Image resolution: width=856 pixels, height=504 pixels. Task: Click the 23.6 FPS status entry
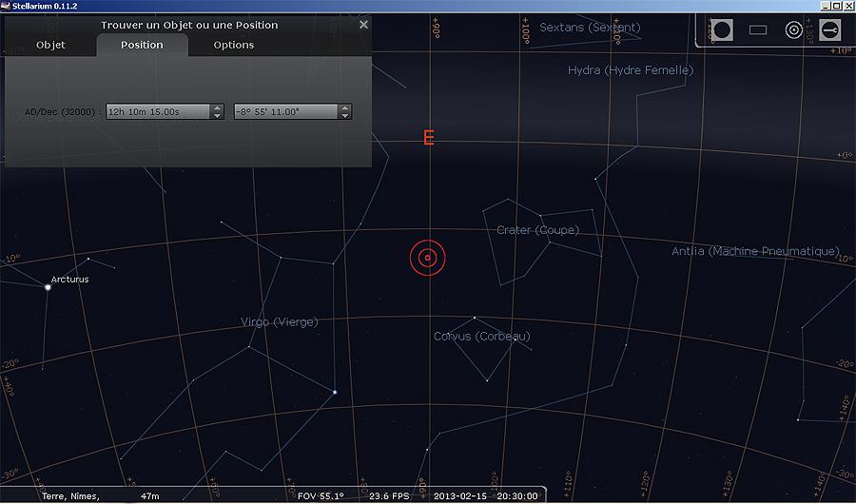[x=389, y=495]
